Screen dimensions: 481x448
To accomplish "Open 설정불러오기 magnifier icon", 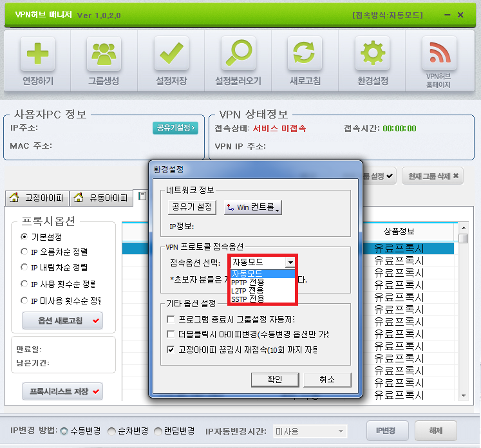I will 238,54.
